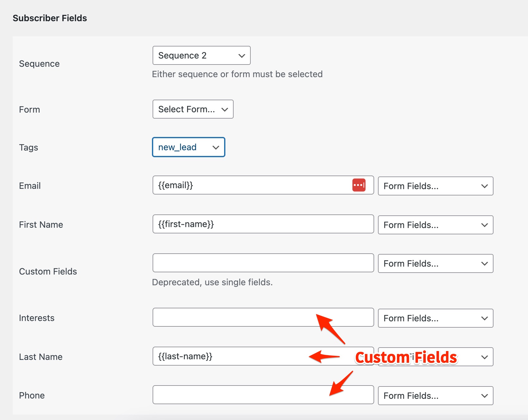Open the Sequence dropdown showing Sequence 2

click(x=201, y=55)
